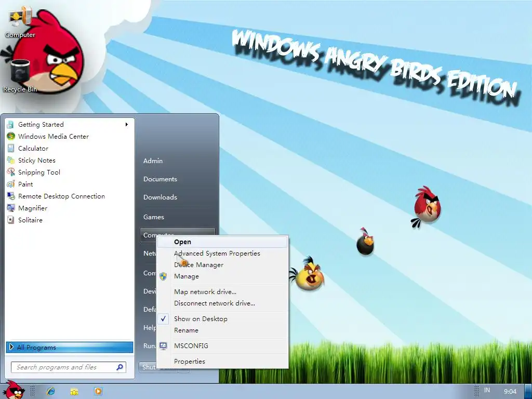Image resolution: width=532 pixels, height=399 pixels.
Task: Launch Remote Desktop Connection entry
Action: [70, 196]
